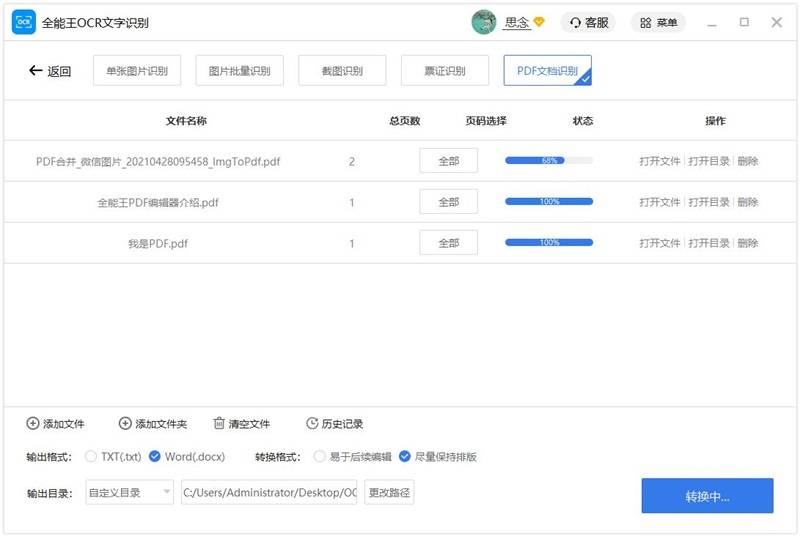Choose page range 全部 for 我是PDF.pdf
800x536 pixels.
click(448, 243)
